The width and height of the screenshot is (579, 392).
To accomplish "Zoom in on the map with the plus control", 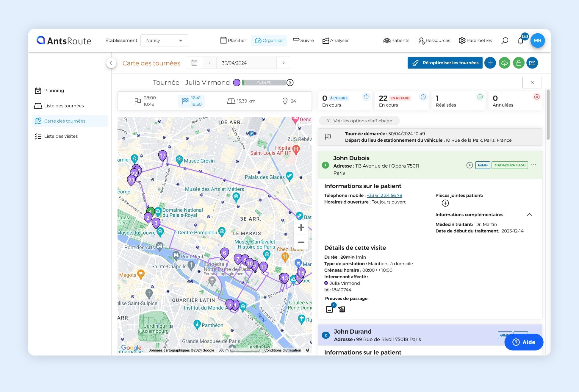I will tap(301, 227).
